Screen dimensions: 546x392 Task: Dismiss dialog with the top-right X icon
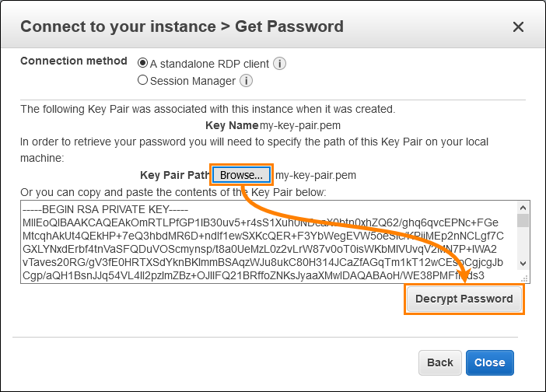pyautogui.click(x=518, y=26)
